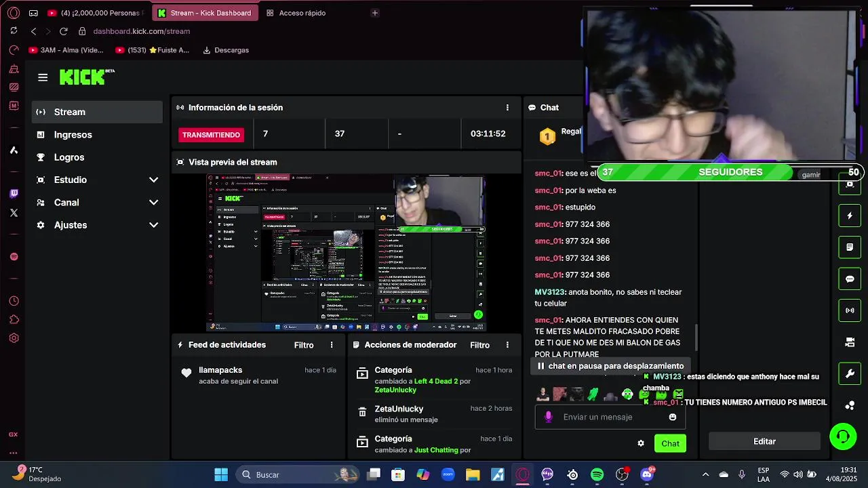Click speech bubble icon in right sidebar
The width and height of the screenshot is (868, 488).
click(850, 279)
